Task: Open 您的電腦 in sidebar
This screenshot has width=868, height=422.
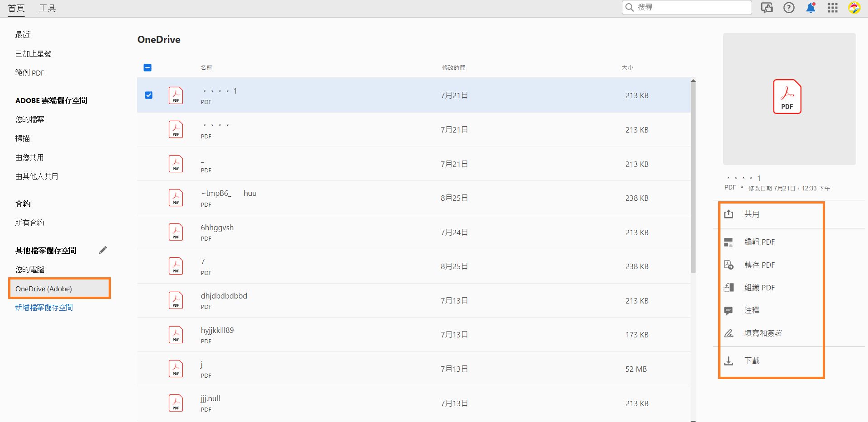Action: click(30, 270)
